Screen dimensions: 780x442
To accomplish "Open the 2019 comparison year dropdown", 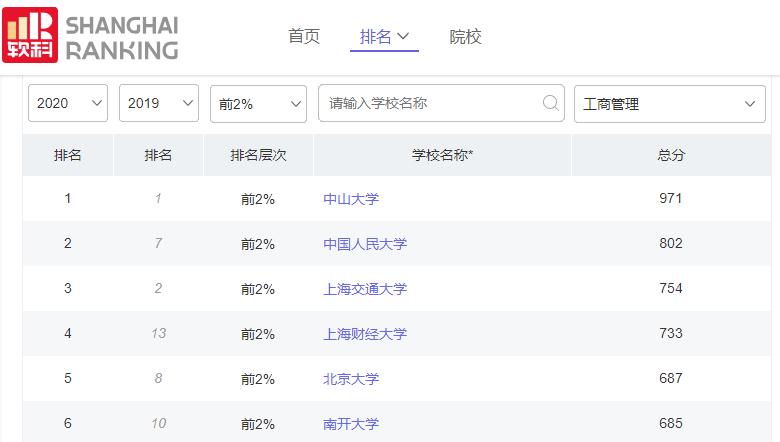I will click(x=158, y=104).
